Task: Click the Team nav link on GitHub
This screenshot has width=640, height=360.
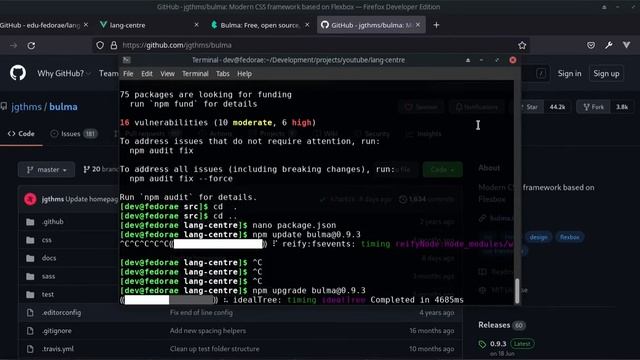Action: click(x=109, y=73)
